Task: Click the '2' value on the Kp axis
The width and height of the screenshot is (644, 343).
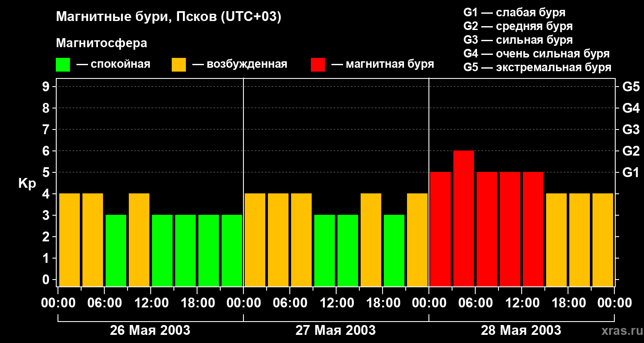Action: pos(47,237)
